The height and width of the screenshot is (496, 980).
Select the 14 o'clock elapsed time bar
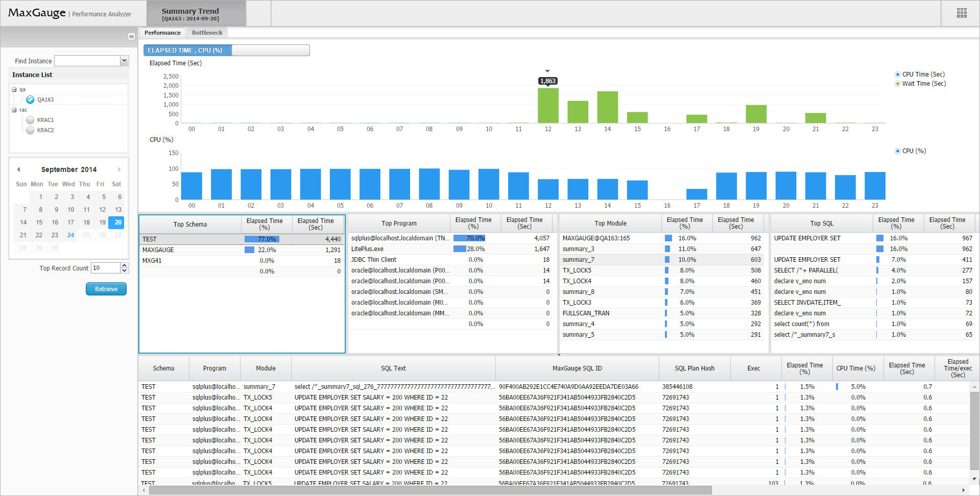point(607,107)
